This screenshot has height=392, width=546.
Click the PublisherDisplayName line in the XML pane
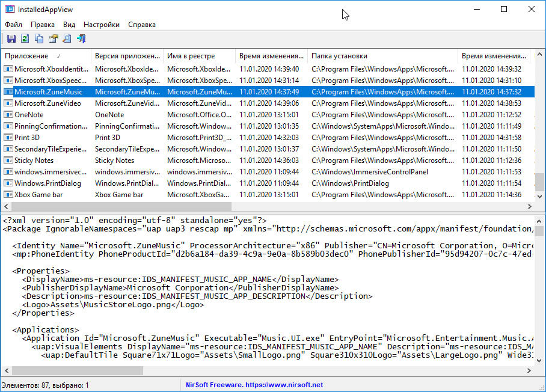tap(180, 288)
